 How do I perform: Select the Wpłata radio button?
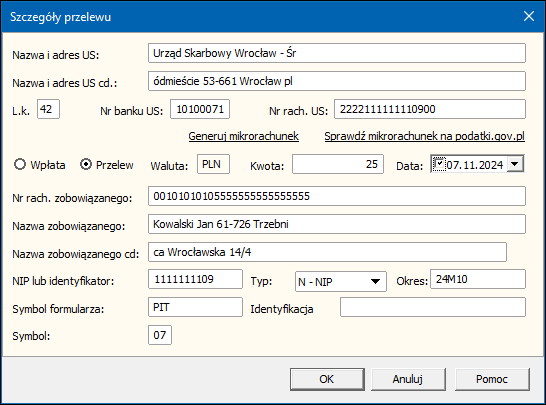20,164
